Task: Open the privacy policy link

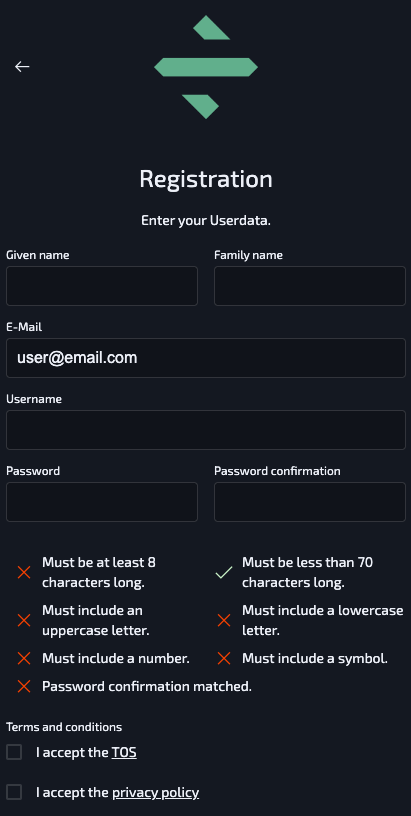Action: click(156, 793)
